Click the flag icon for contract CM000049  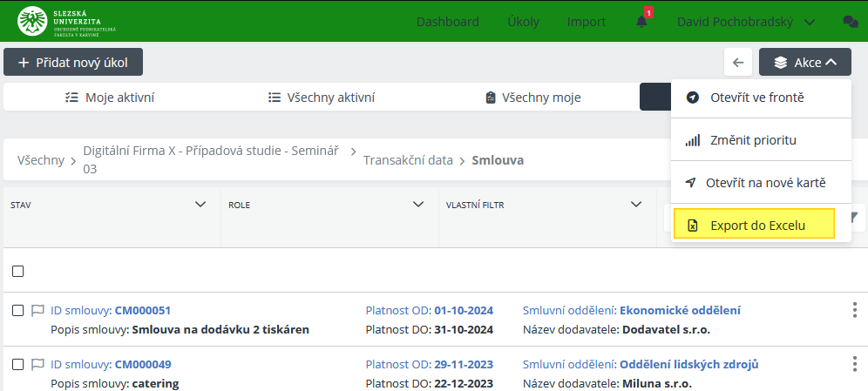pos(37,364)
